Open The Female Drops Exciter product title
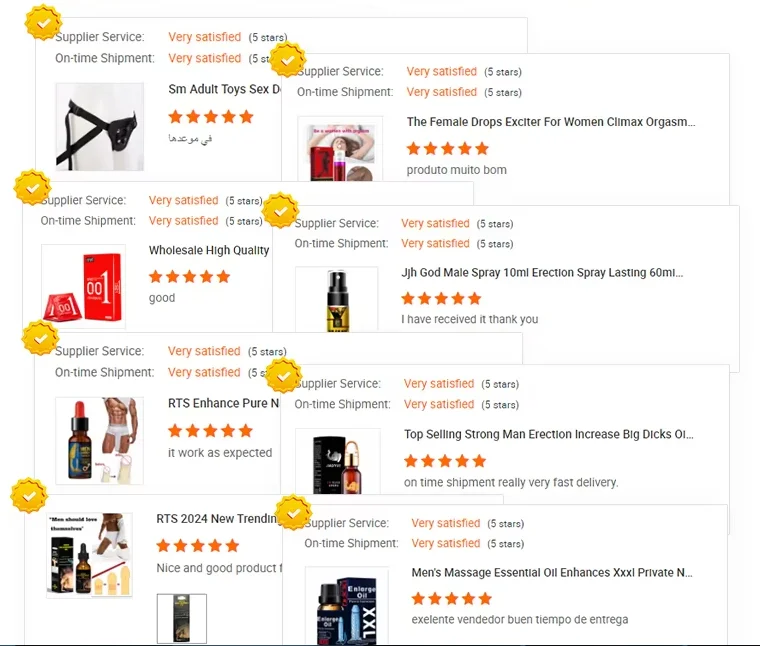This screenshot has height=646, width=760. coord(551,122)
